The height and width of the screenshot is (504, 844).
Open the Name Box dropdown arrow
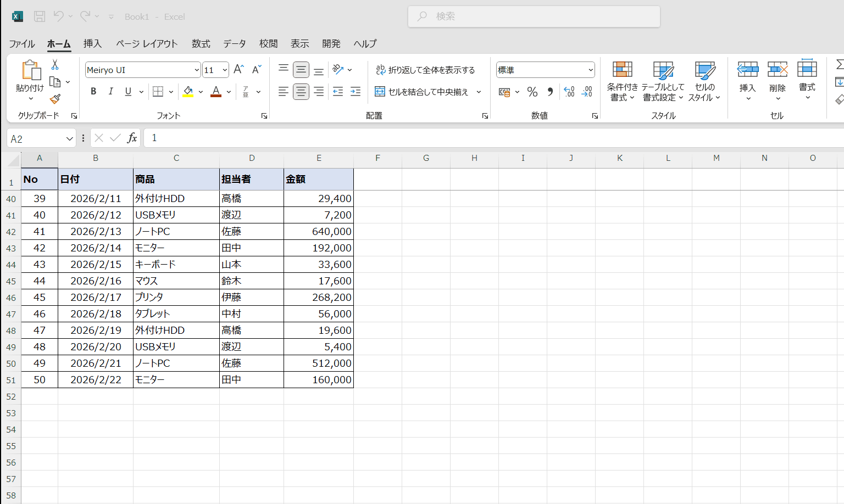click(x=69, y=139)
